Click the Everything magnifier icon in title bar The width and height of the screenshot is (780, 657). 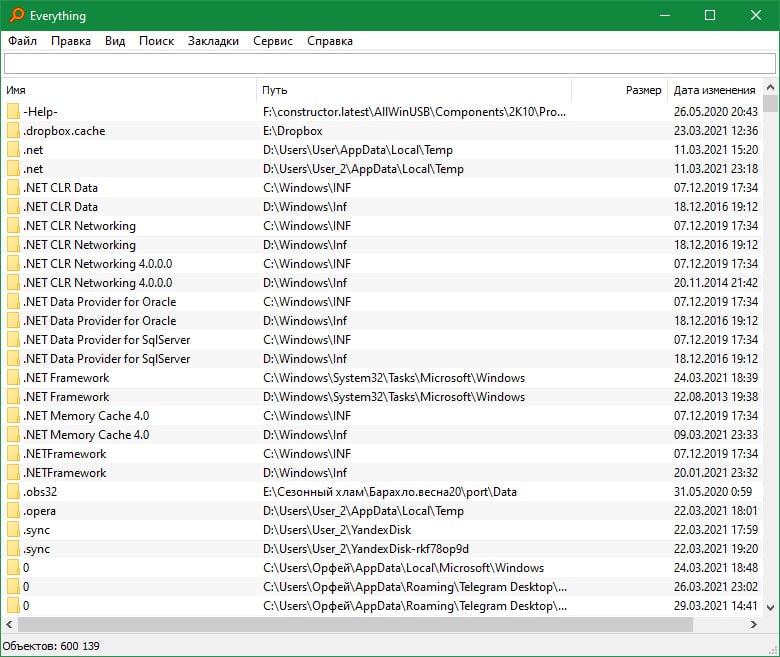(16, 15)
